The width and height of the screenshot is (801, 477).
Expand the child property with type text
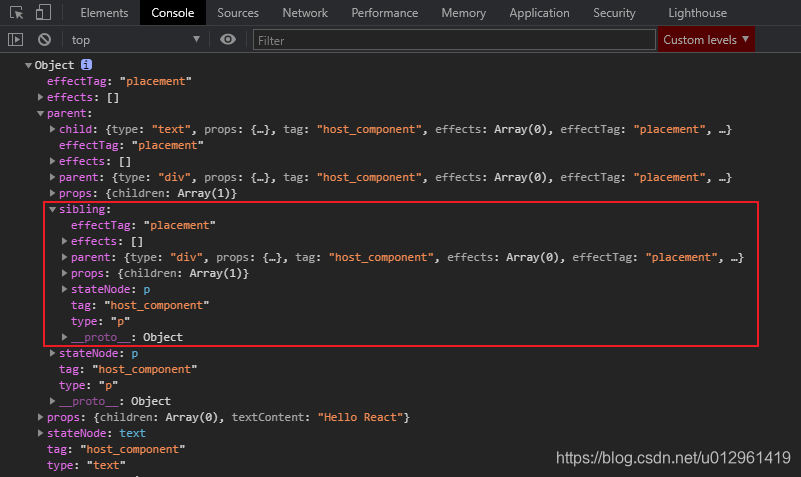click(x=53, y=129)
